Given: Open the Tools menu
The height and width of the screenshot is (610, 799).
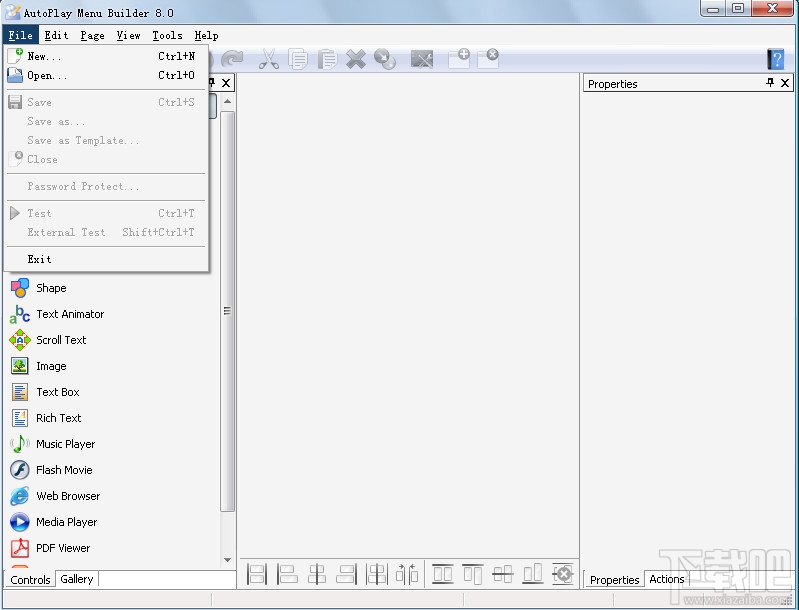Looking at the screenshot, I should [x=168, y=35].
